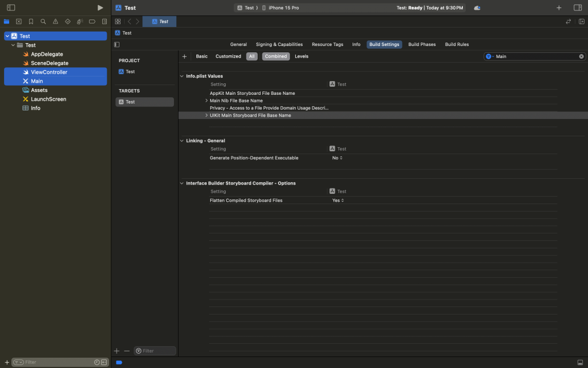Go back in editor history
The image size is (588, 368).
point(129,21)
